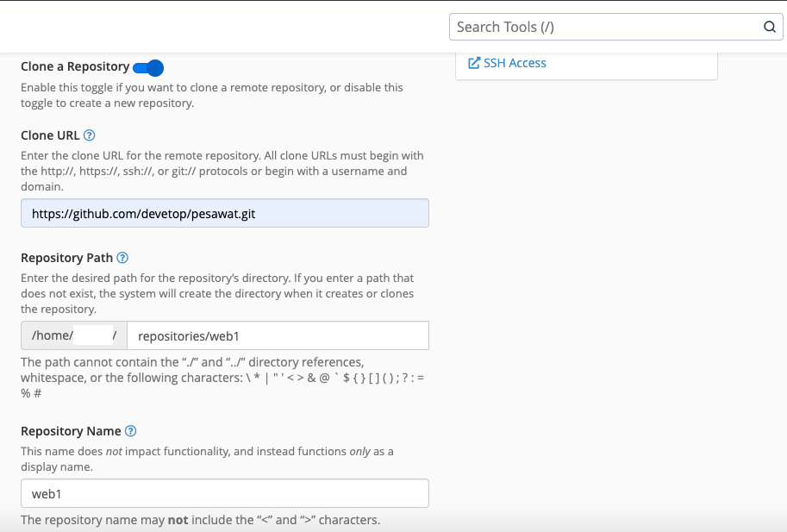The width and height of the screenshot is (787, 532).
Task: Click the /home/ path prefix box
Action: [x=73, y=335]
